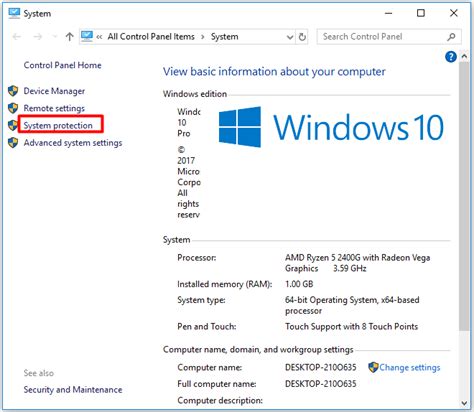Click the blue help question mark icon
474x412 pixels.
pyautogui.click(x=451, y=57)
